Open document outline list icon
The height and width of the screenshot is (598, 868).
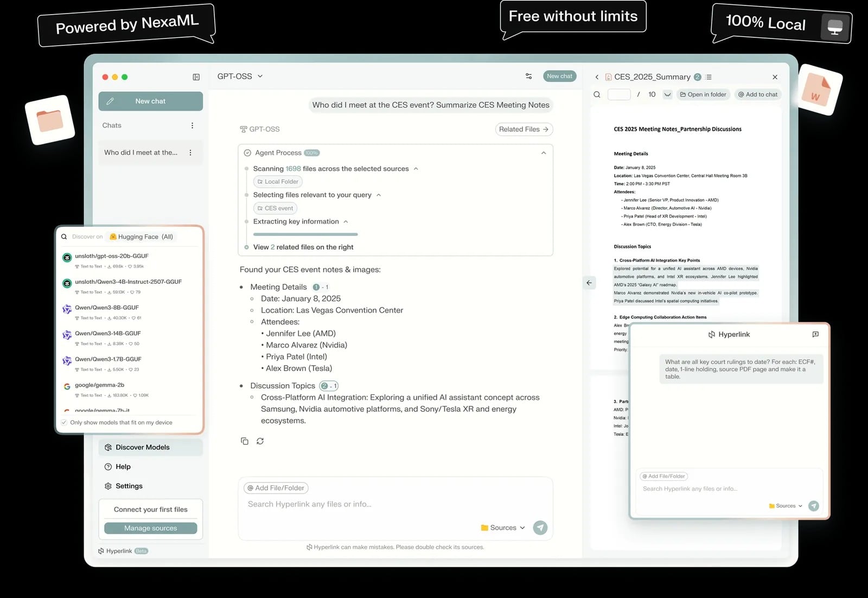(709, 77)
